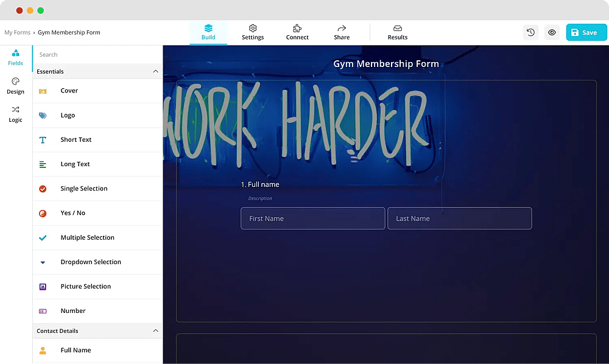Open the revision history clock icon
Image resolution: width=609 pixels, height=364 pixels.
point(530,33)
